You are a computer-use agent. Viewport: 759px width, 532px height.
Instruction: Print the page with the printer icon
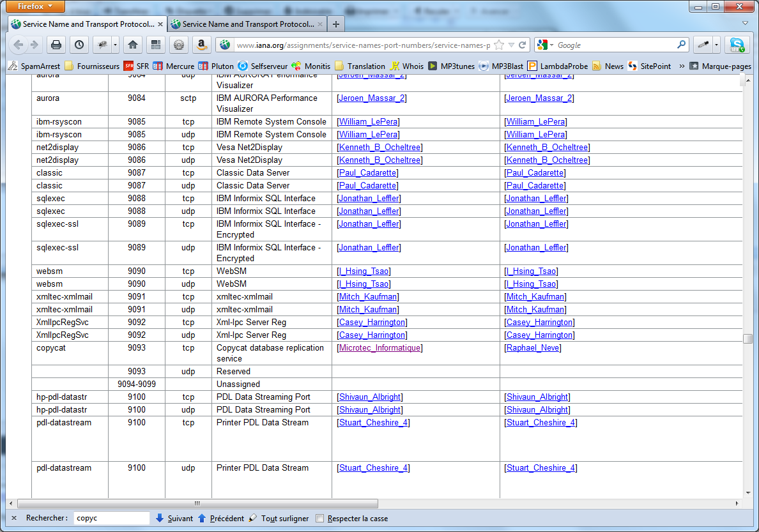click(x=56, y=45)
